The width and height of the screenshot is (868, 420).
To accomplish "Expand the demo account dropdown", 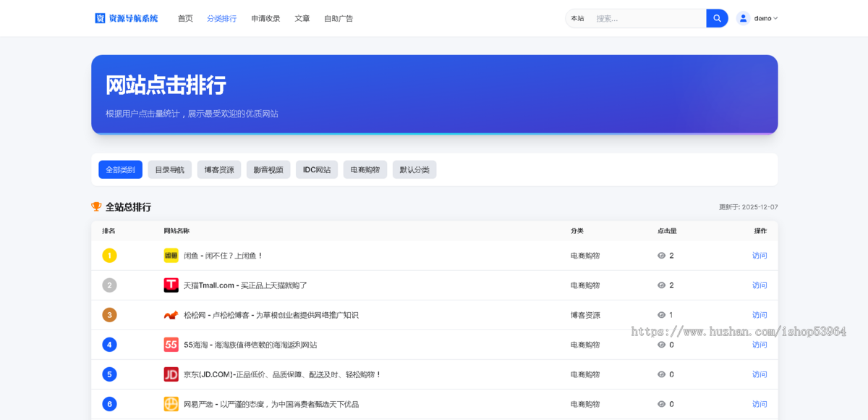I will (x=759, y=18).
